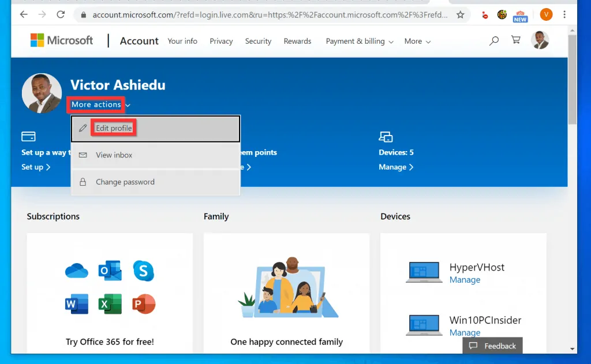
Task: Click the Feedback button
Action: 492,346
